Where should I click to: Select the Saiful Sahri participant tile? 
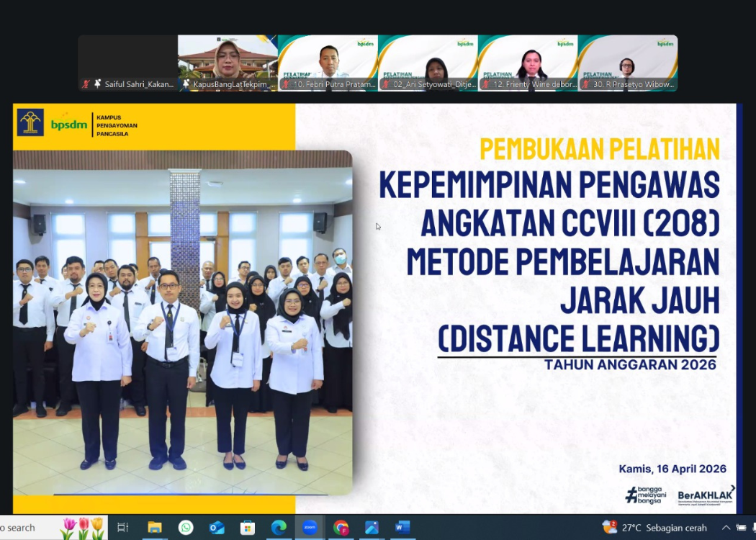pyautogui.click(x=127, y=63)
